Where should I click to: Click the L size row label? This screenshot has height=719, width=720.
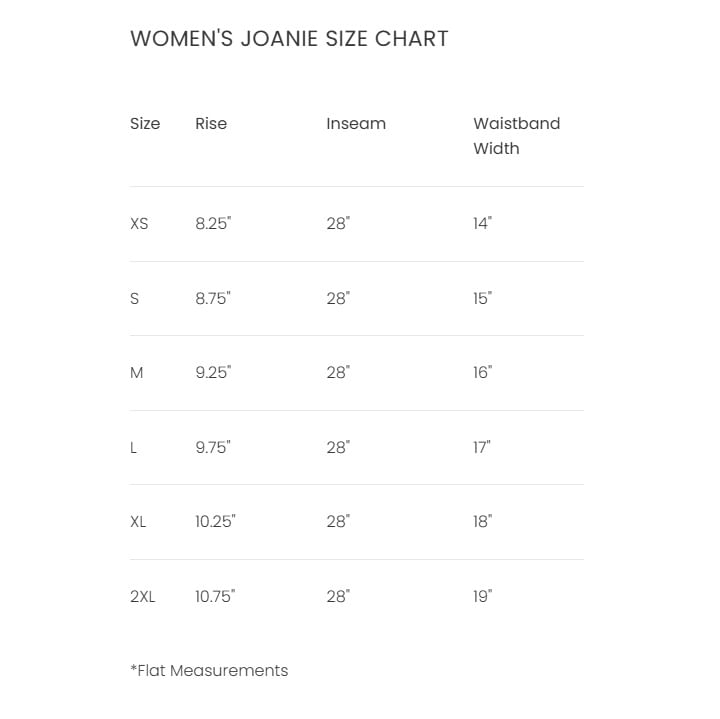134,447
